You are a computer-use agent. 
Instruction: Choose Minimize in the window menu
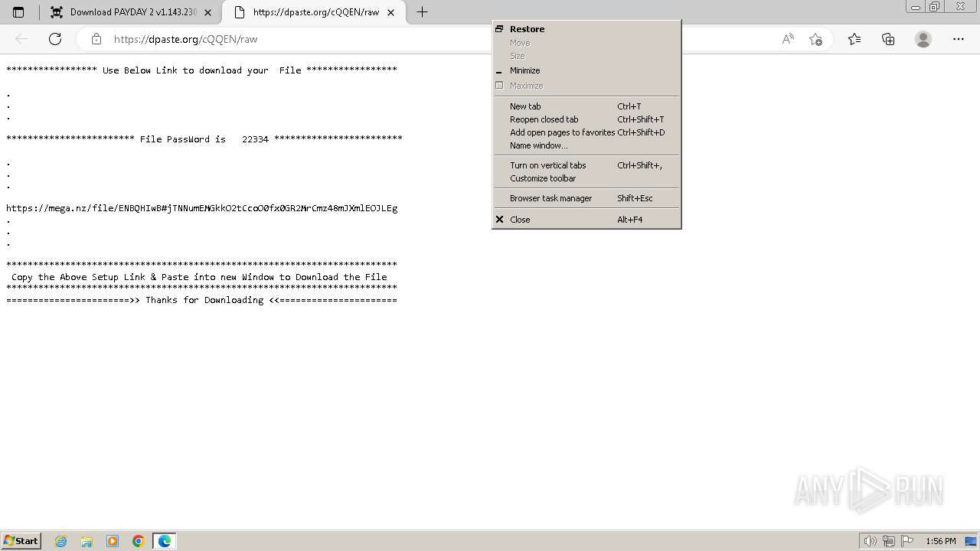[x=586, y=70]
